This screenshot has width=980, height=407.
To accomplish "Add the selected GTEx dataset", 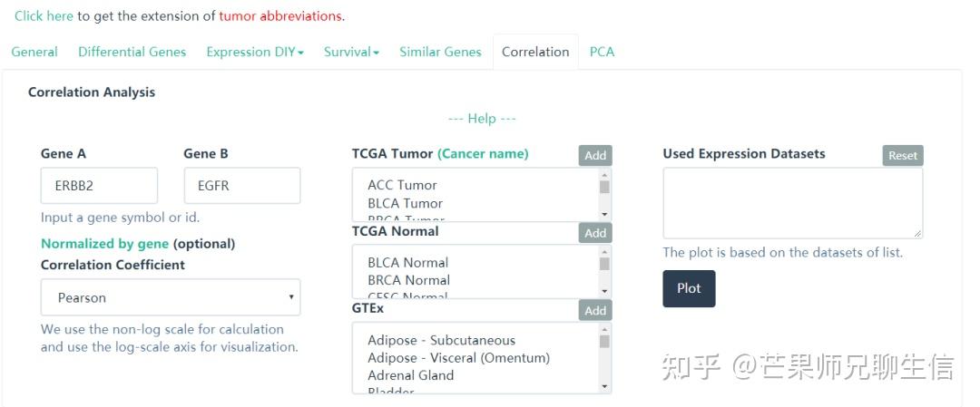I will point(595,311).
